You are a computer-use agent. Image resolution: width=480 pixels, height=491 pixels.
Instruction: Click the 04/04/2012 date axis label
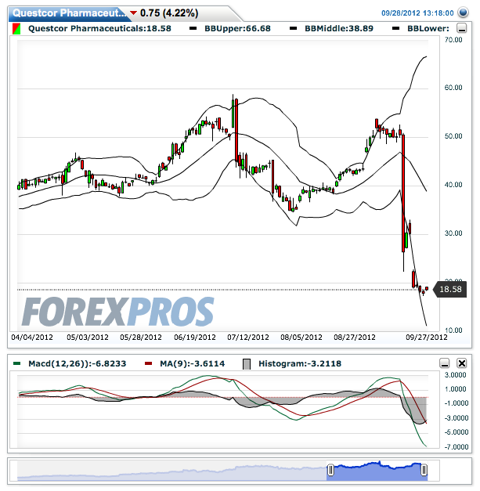[x=32, y=337]
